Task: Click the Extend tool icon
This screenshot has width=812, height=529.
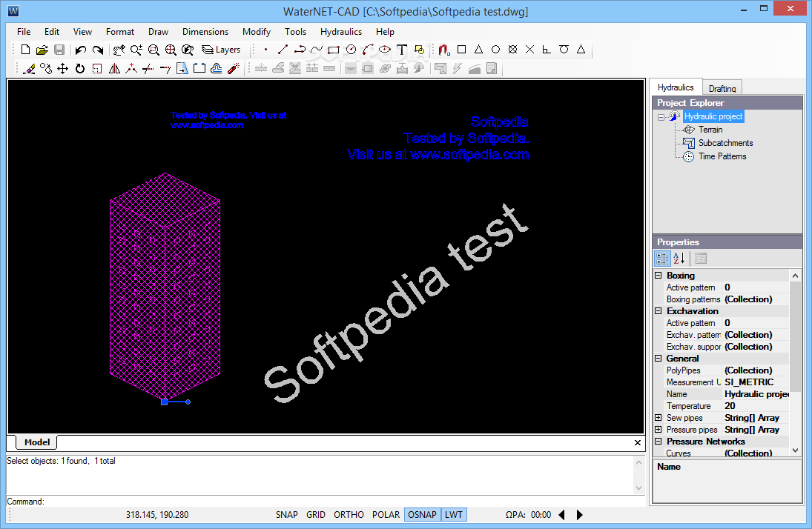Action: 165,68
